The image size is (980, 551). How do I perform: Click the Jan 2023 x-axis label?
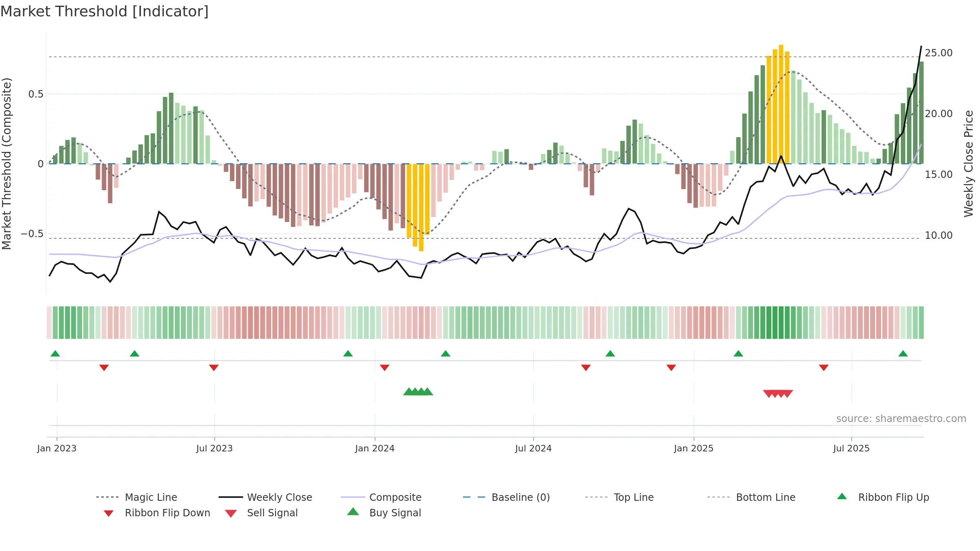57,448
